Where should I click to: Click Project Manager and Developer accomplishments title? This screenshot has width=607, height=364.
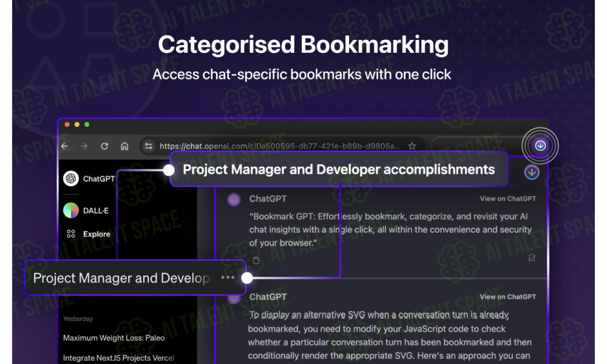click(339, 169)
